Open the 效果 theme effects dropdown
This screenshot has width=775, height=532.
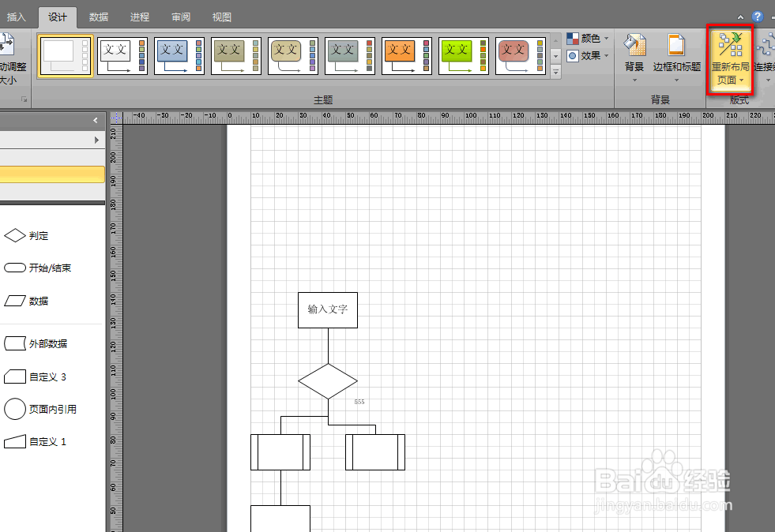pos(588,56)
